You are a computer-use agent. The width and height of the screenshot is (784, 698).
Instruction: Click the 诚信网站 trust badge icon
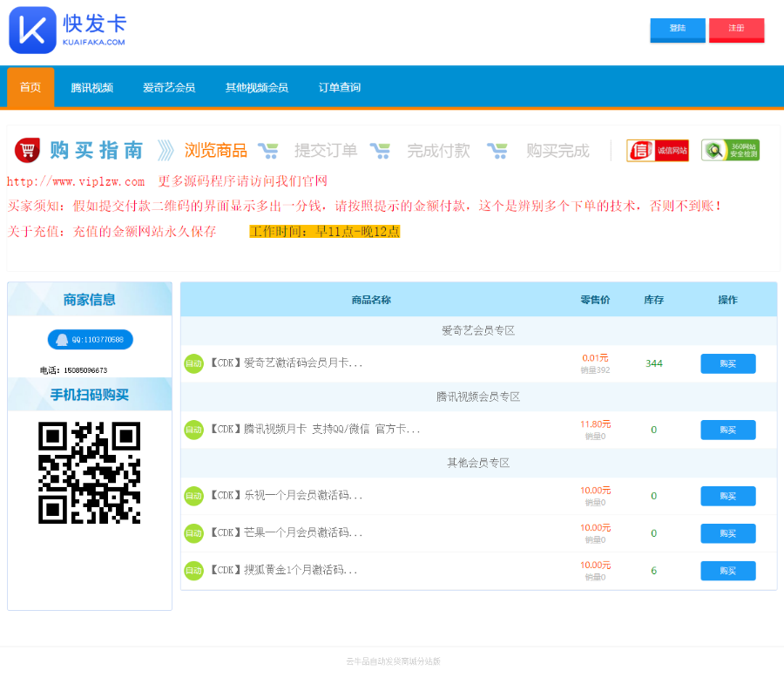tap(657, 150)
